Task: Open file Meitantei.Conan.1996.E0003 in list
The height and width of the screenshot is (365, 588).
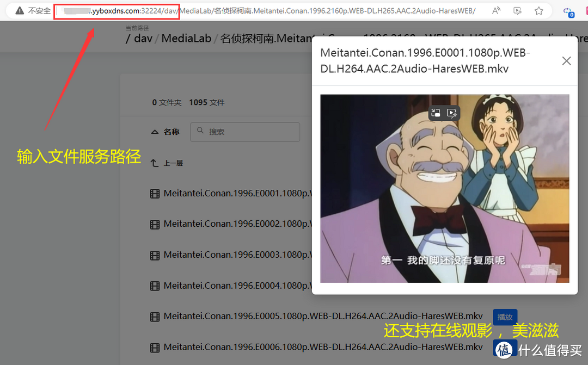Action: coord(238,255)
